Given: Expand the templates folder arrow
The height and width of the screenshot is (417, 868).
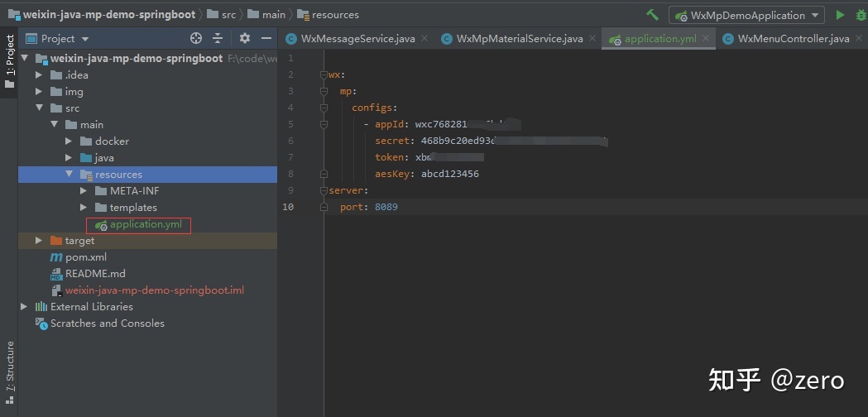Looking at the screenshot, I should pos(84,207).
